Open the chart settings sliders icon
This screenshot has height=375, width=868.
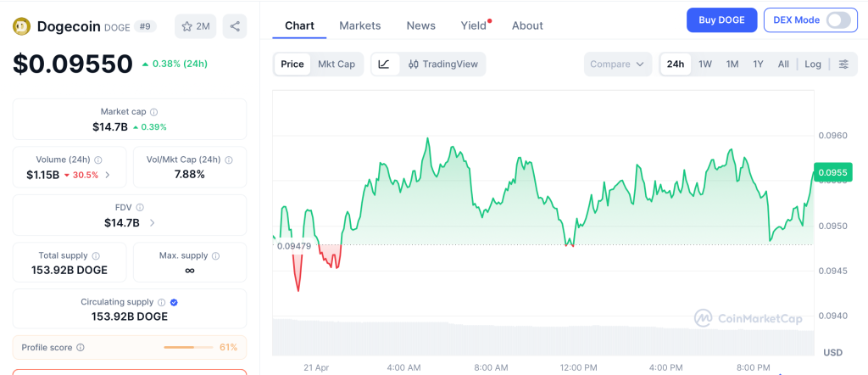[843, 64]
